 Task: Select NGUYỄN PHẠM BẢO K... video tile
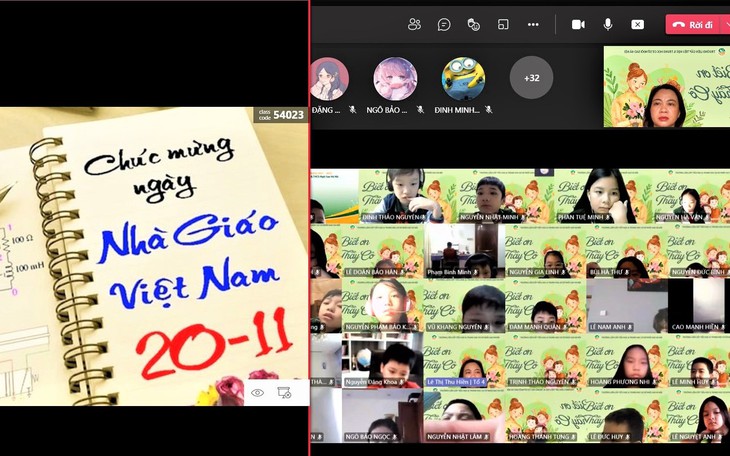point(383,306)
